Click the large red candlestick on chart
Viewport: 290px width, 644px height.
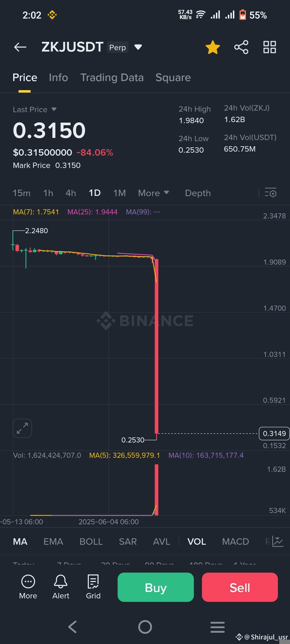pyautogui.click(x=157, y=346)
